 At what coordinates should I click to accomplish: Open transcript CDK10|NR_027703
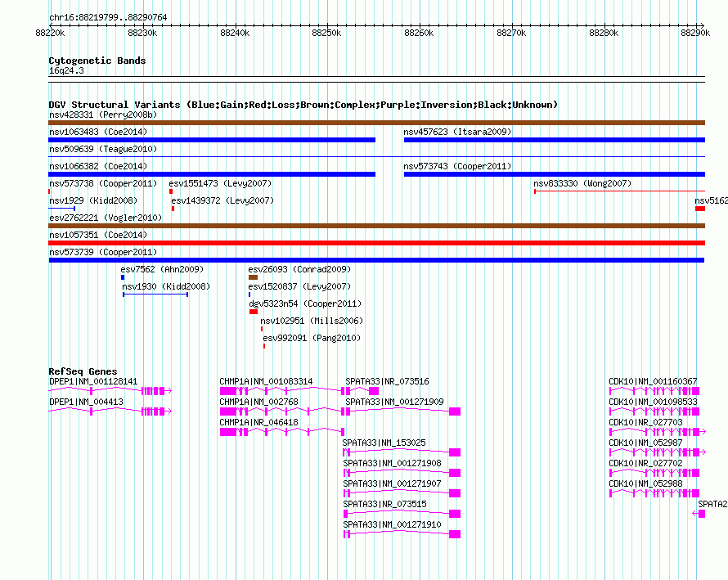(646, 423)
